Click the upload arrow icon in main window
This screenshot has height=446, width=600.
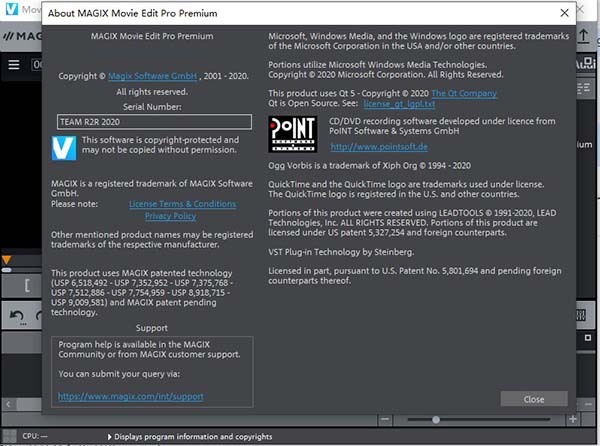[x=583, y=36]
